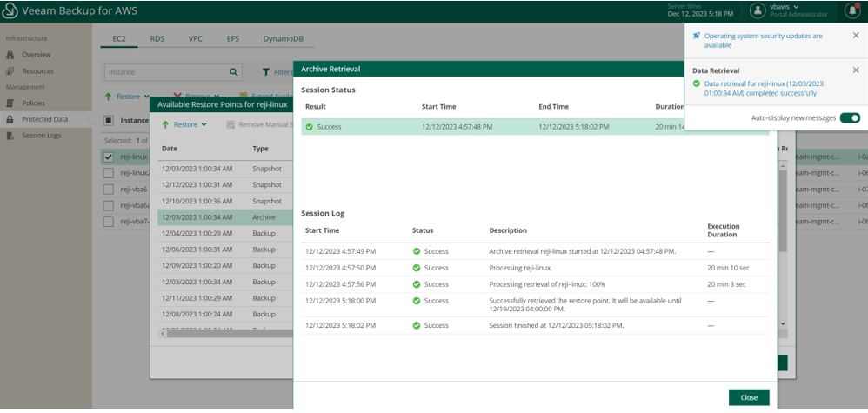This screenshot has width=868, height=413.
Task: Click the restore points vertical scrollbar
Action: 783,210
